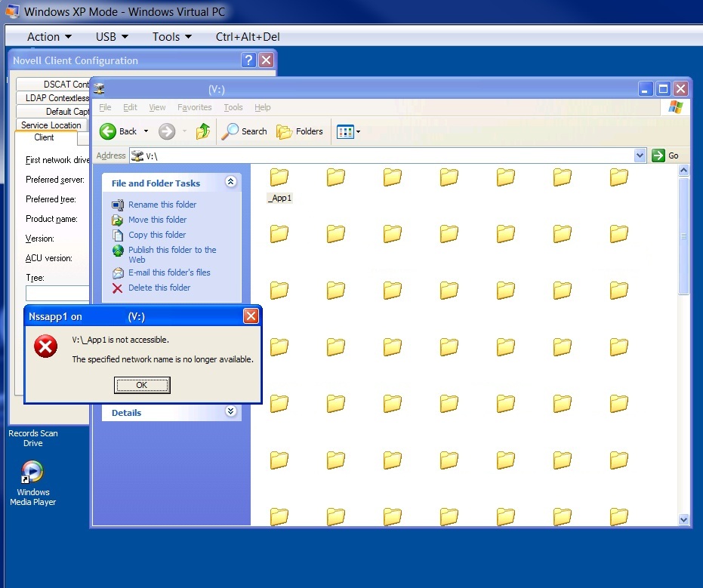
Task: Switch to Service Location tab in Novell
Action: pos(51,125)
